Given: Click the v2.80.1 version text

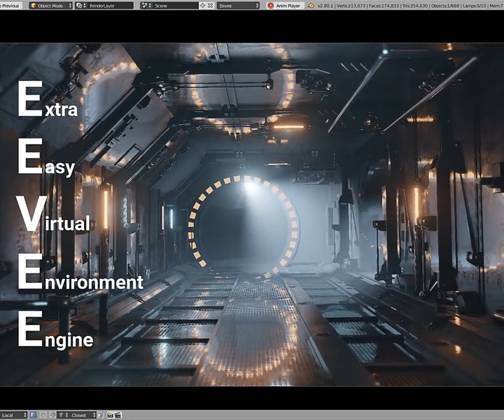Looking at the screenshot, I should tap(325, 6).
